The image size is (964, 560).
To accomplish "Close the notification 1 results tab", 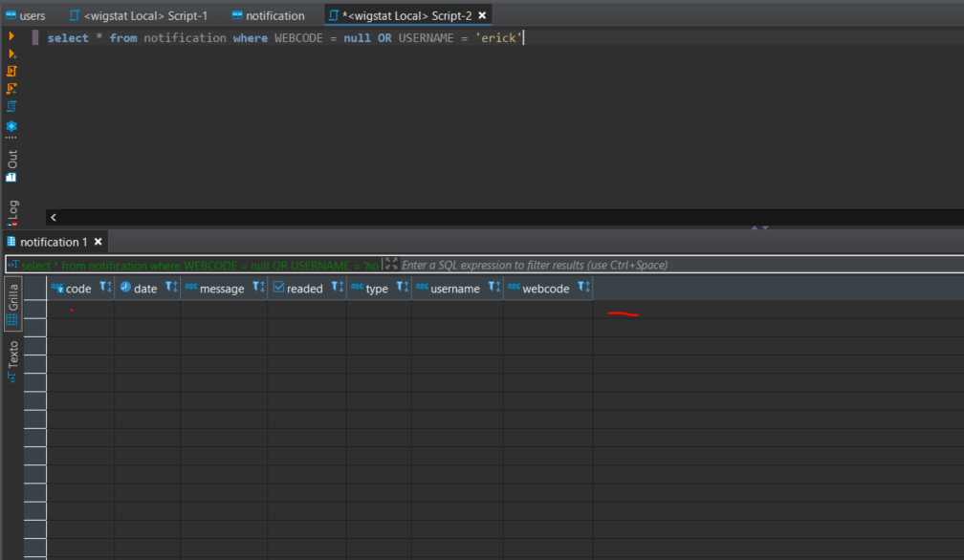I will (x=98, y=242).
